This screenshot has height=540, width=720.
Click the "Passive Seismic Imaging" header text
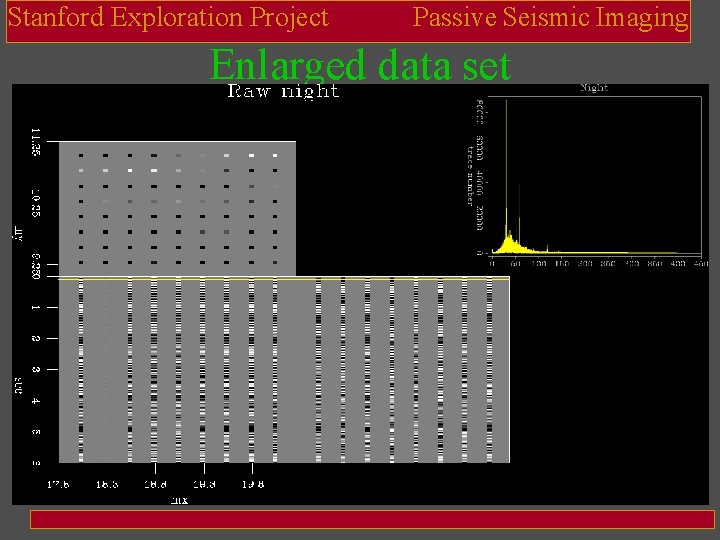pos(551,18)
